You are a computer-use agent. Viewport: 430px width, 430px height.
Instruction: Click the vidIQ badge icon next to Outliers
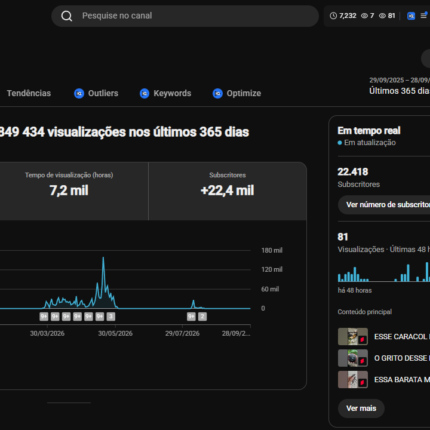[79, 94]
